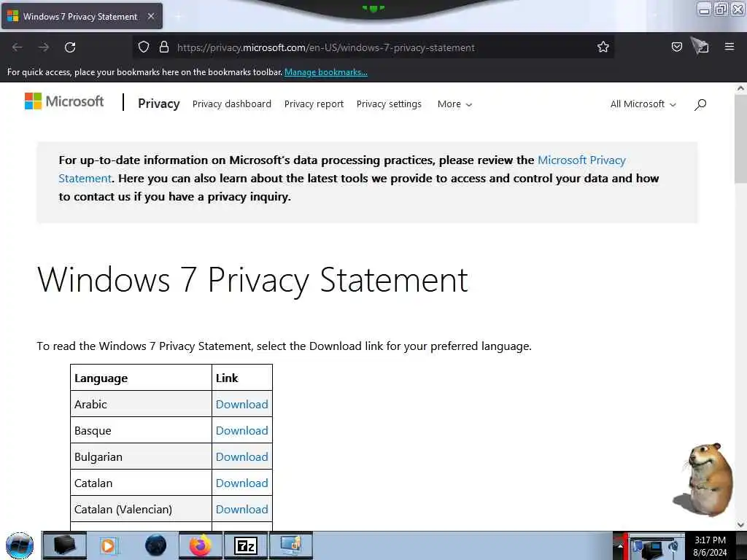The image size is (747, 560).
Task: Open the dark globe taskbar icon
Action: point(156,545)
